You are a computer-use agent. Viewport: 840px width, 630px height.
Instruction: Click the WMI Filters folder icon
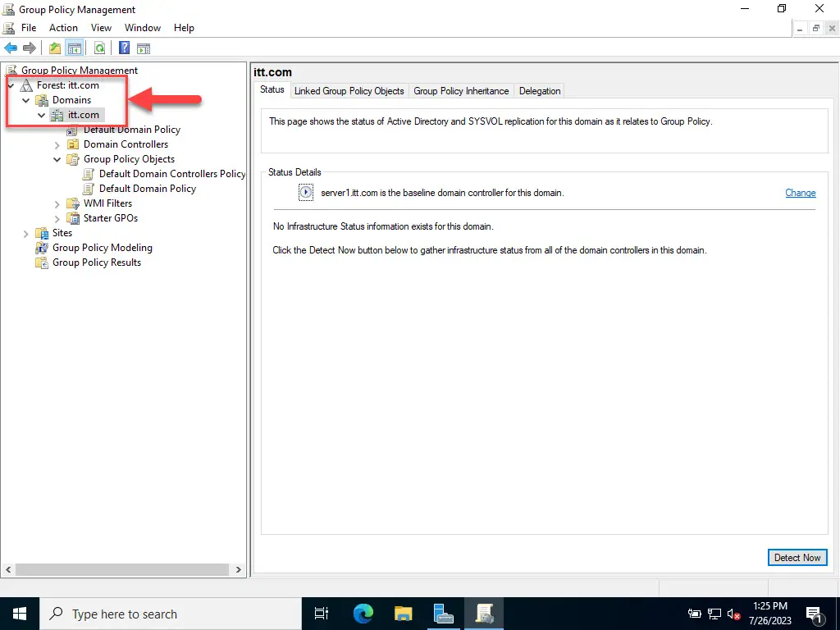[73, 203]
